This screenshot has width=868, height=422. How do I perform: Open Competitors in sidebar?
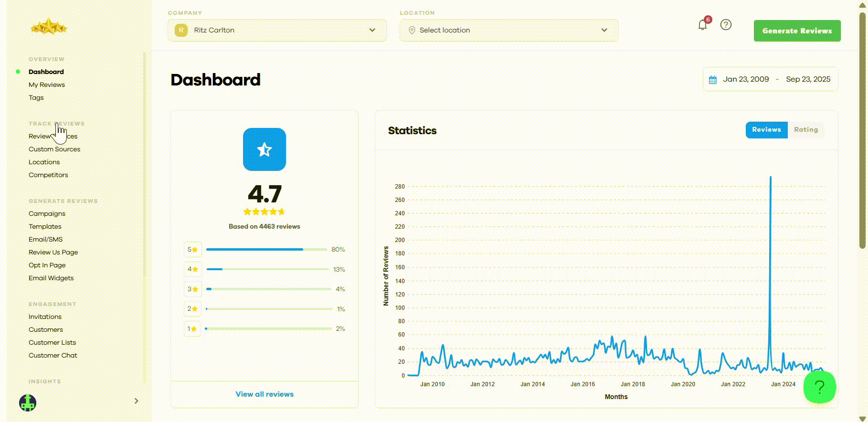(x=48, y=175)
